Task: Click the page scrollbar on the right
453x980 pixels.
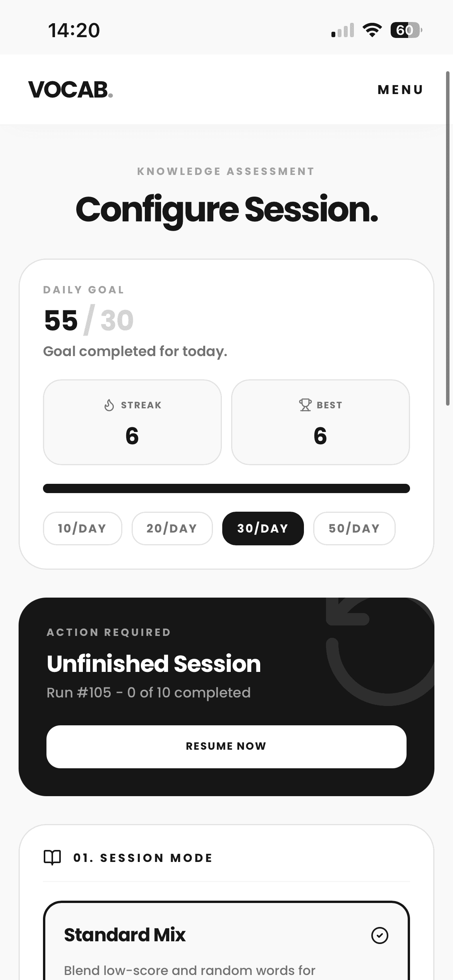Action: 448,238
